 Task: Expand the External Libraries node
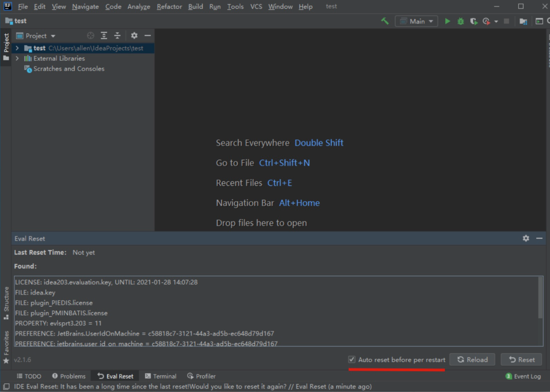tap(17, 58)
